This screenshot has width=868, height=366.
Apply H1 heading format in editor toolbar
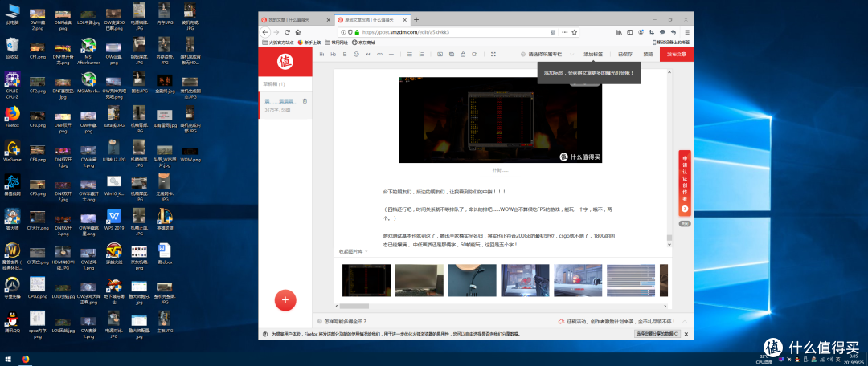322,55
